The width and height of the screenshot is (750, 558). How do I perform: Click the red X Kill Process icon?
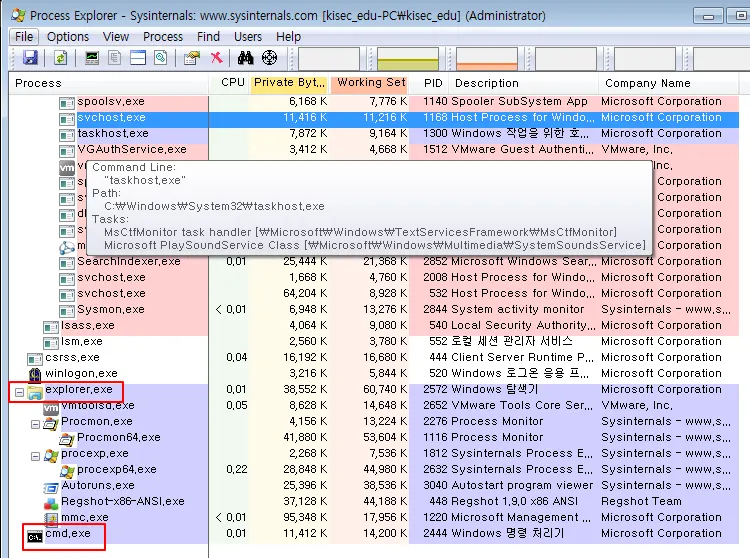pyautogui.click(x=216, y=58)
